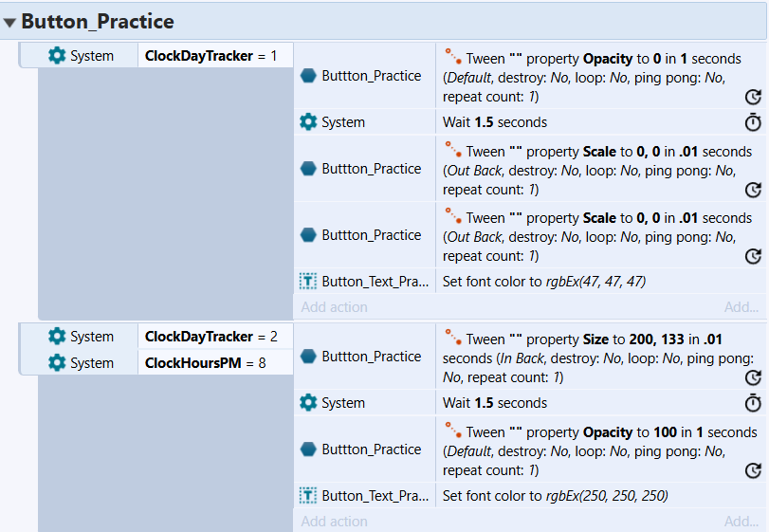Click timer icon on Opacity to 0 tween
The height and width of the screenshot is (532, 769).
[x=753, y=97]
